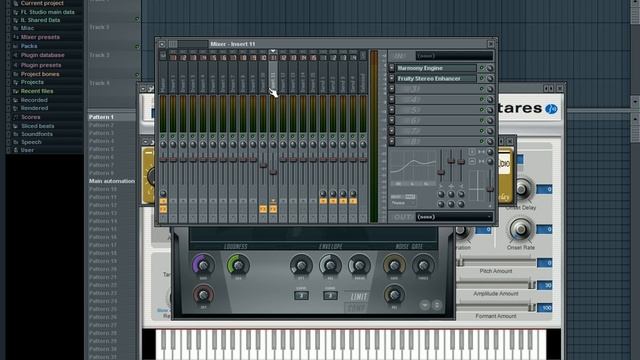Viewport: 640px width, 360px height.
Task: Select Main automation pattern
Action: coord(112,181)
